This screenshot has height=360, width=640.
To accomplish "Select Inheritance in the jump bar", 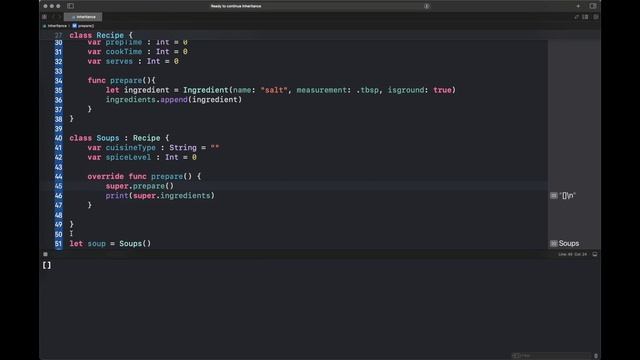I will [x=55, y=26].
